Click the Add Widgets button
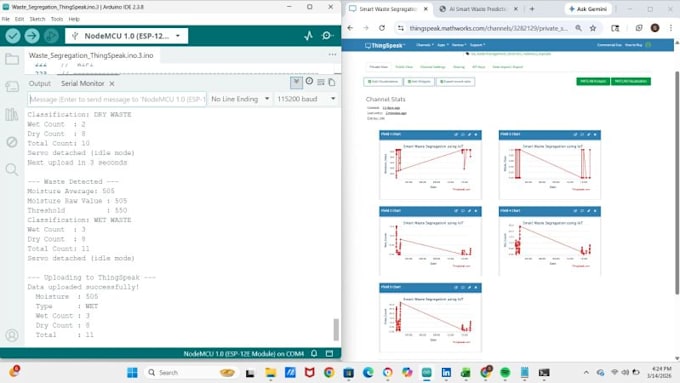680x383 pixels. (x=419, y=82)
